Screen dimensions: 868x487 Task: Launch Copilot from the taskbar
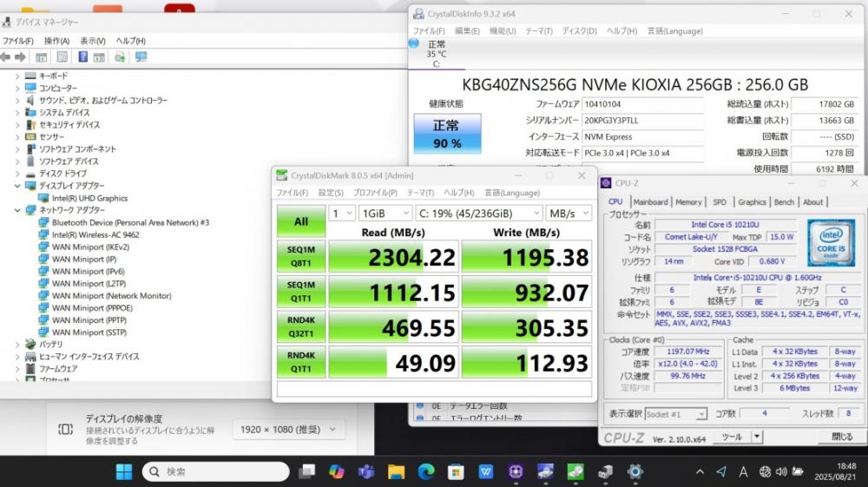tap(337, 471)
